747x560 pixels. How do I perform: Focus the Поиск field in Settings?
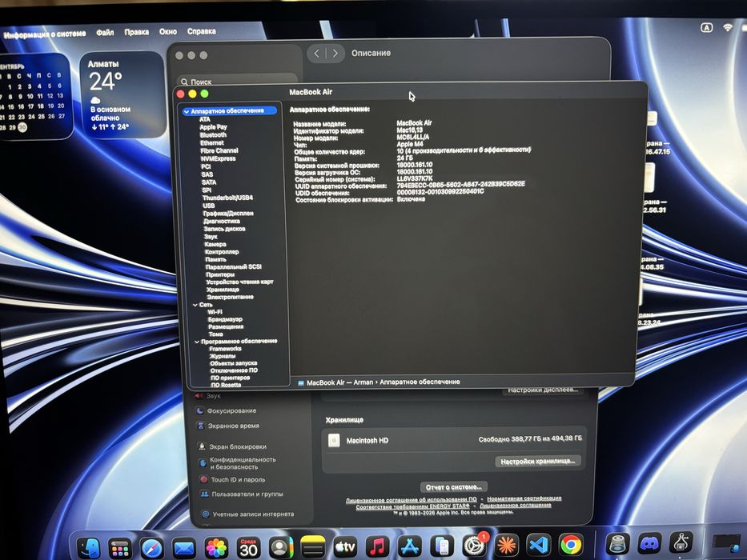click(239, 82)
